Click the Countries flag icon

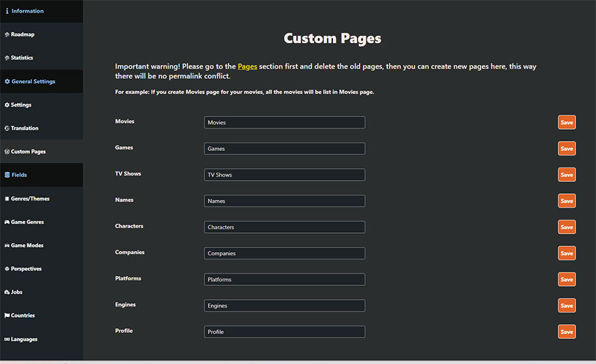click(x=7, y=316)
